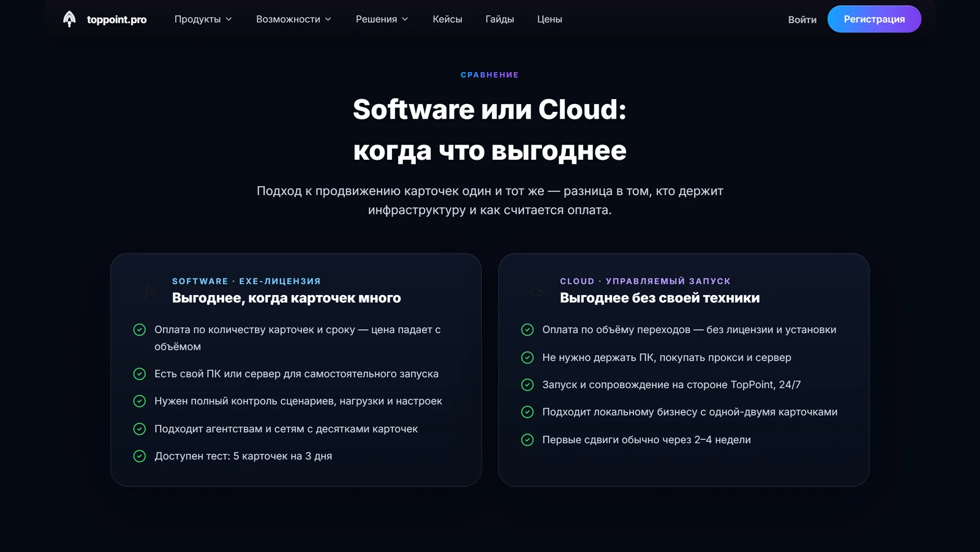Click checkmark icon beside 'Нужен полный контроль сценариев'
This screenshot has height=552, width=980.
140,401
